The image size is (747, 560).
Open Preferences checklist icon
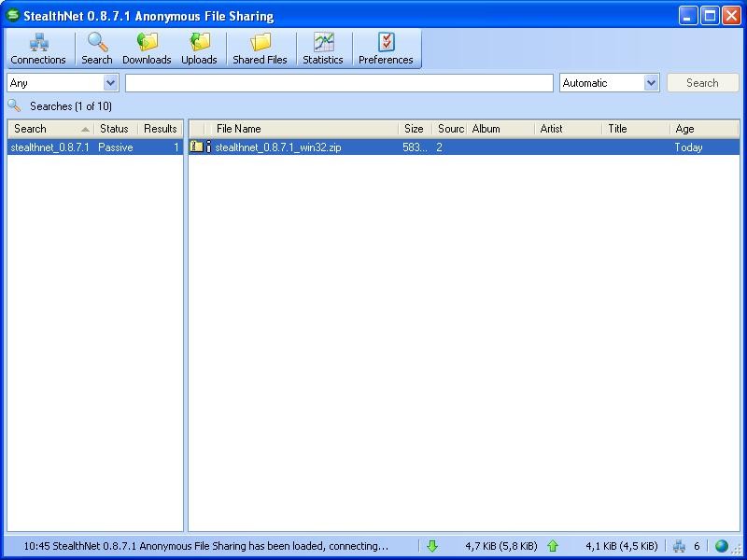pyautogui.click(x=387, y=42)
